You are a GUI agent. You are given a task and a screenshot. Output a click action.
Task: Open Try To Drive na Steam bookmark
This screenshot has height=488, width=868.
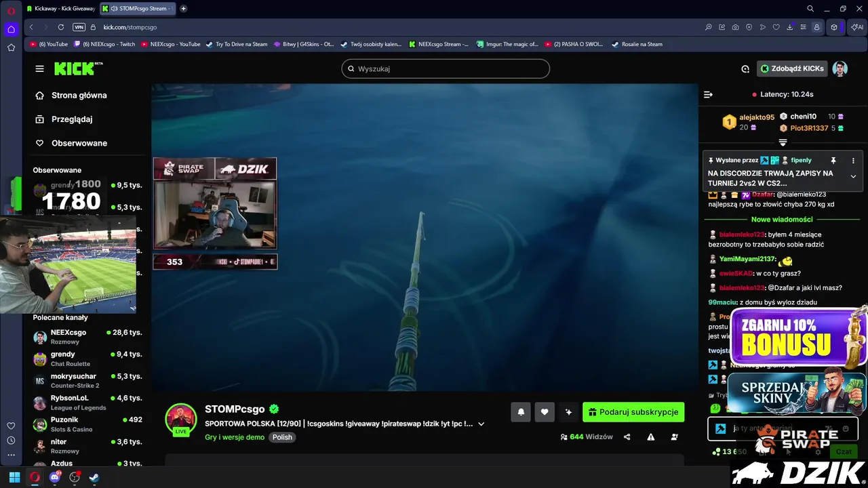tap(237, 44)
